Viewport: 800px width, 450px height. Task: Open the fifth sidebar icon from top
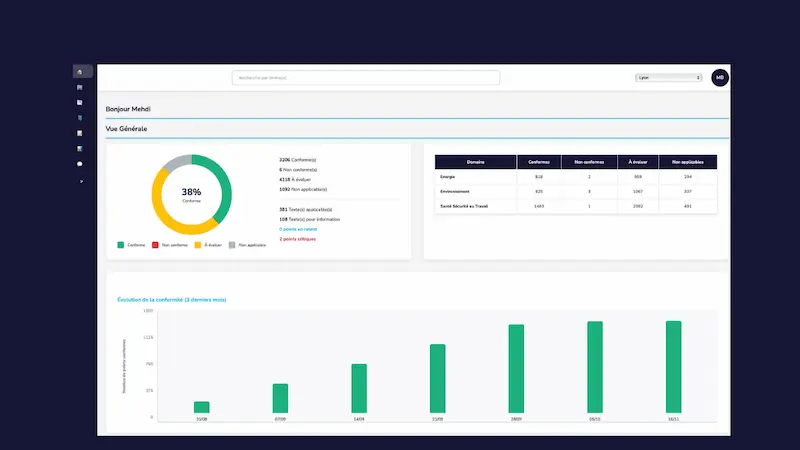point(79,133)
